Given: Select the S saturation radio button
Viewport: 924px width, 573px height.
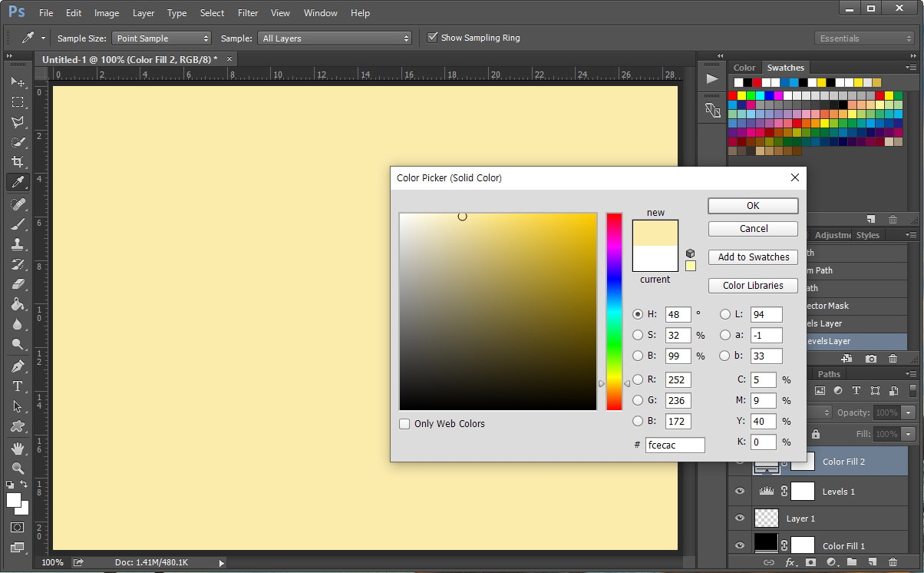Looking at the screenshot, I should (x=638, y=335).
